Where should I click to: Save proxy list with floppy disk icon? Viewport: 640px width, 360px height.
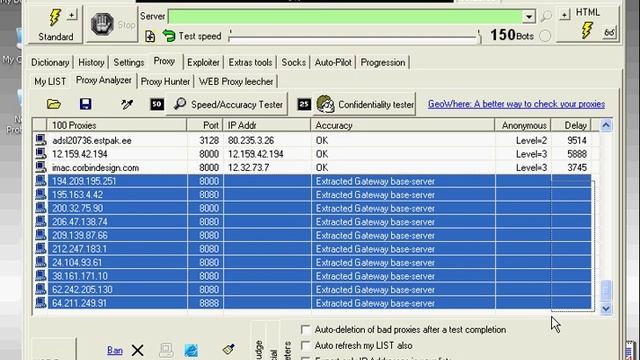(x=85, y=104)
